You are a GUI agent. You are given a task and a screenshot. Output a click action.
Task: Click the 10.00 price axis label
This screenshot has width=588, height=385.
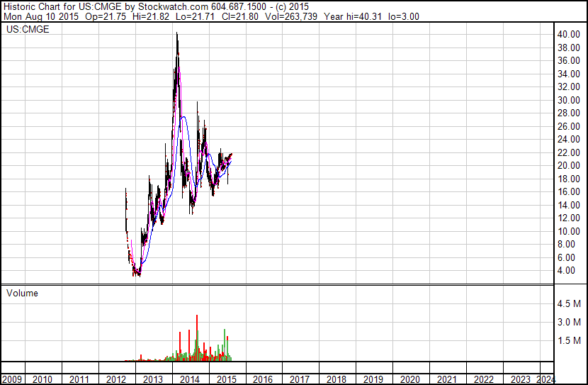[568, 231]
